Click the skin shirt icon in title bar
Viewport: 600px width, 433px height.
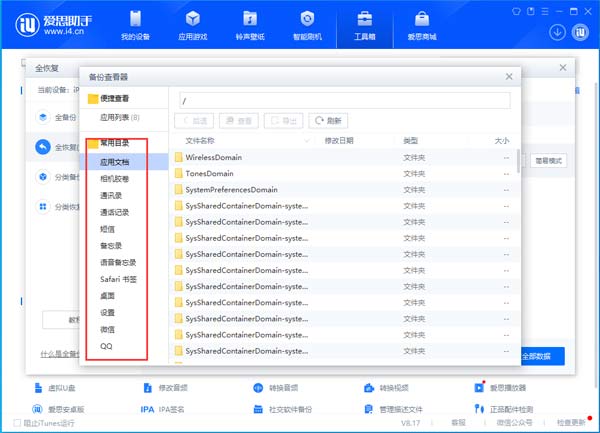pos(516,11)
